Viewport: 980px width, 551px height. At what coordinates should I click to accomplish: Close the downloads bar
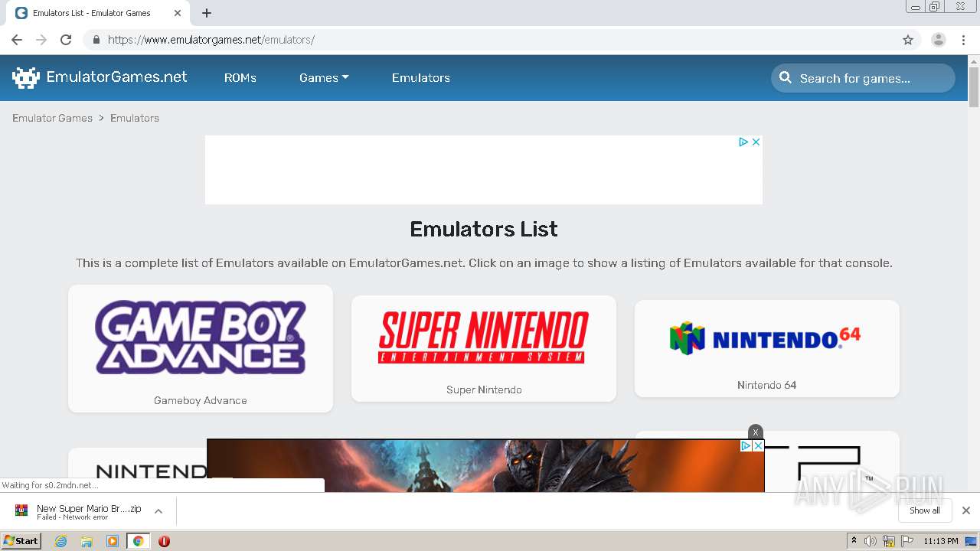tap(966, 510)
